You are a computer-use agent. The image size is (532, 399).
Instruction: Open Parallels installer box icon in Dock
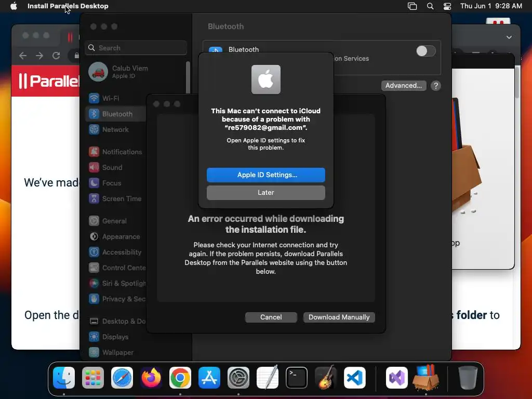(x=426, y=377)
